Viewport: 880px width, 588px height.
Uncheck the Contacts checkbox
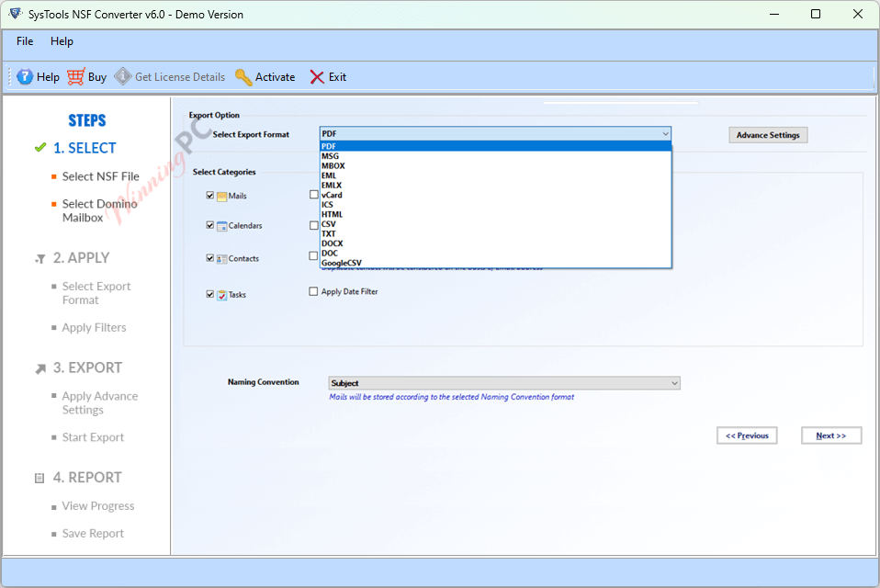tap(210, 258)
